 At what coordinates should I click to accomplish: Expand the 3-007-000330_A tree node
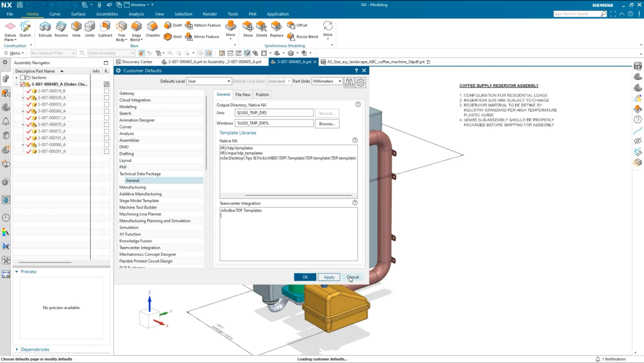23,97
